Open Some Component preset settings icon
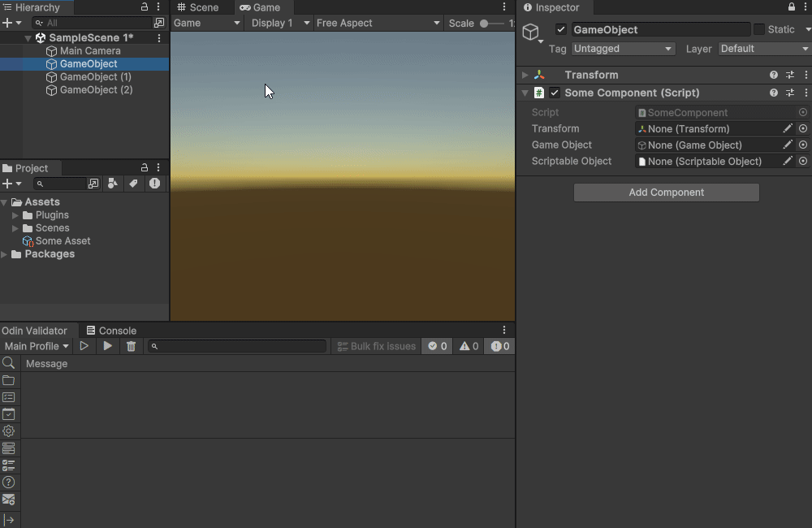 tap(790, 93)
